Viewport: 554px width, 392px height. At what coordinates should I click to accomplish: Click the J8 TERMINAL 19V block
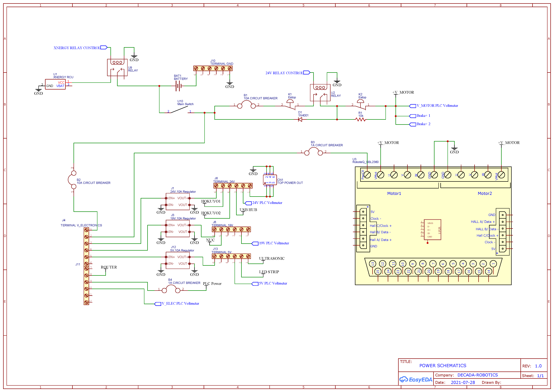click(x=231, y=229)
